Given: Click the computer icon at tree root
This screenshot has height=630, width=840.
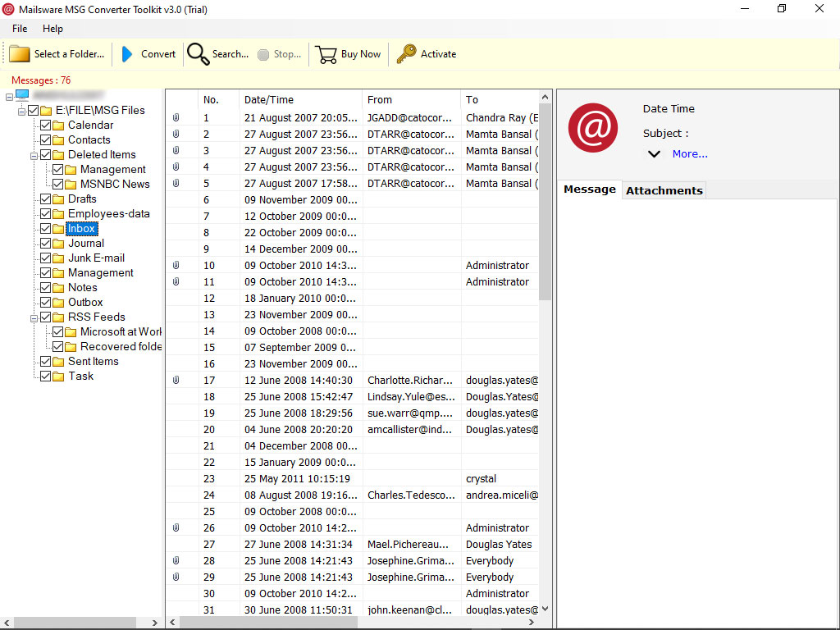Looking at the screenshot, I should (x=22, y=95).
